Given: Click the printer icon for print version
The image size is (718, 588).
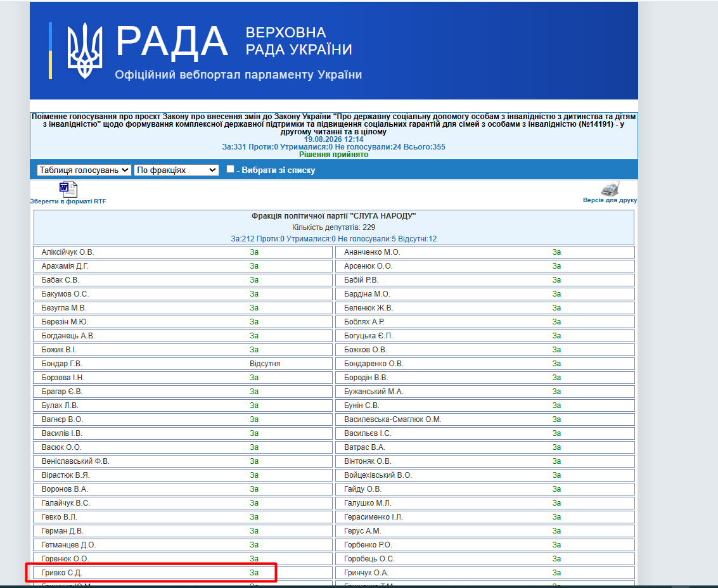Looking at the screenshot, I should pyautogui.click(x=610, y=189).
